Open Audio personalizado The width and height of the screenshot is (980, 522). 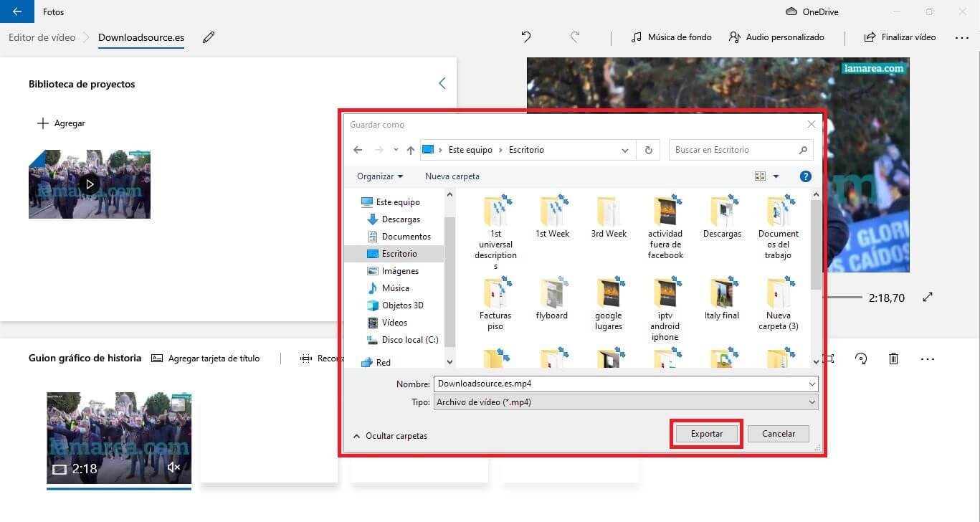click(x=776, y=37)
